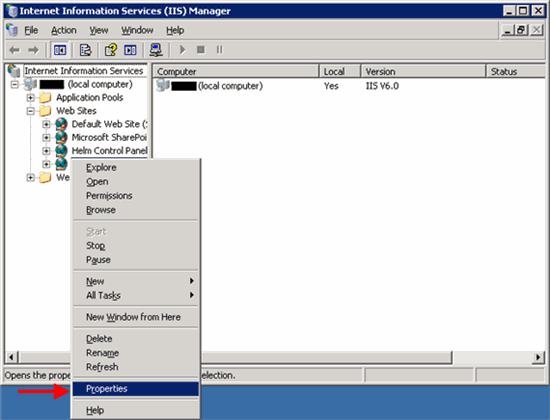Sort by the Computer column header

coord(236,72)
